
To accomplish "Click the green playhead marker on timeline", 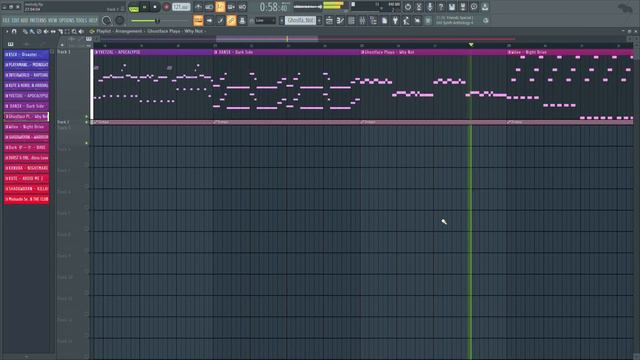I will (x=471, y=44).
